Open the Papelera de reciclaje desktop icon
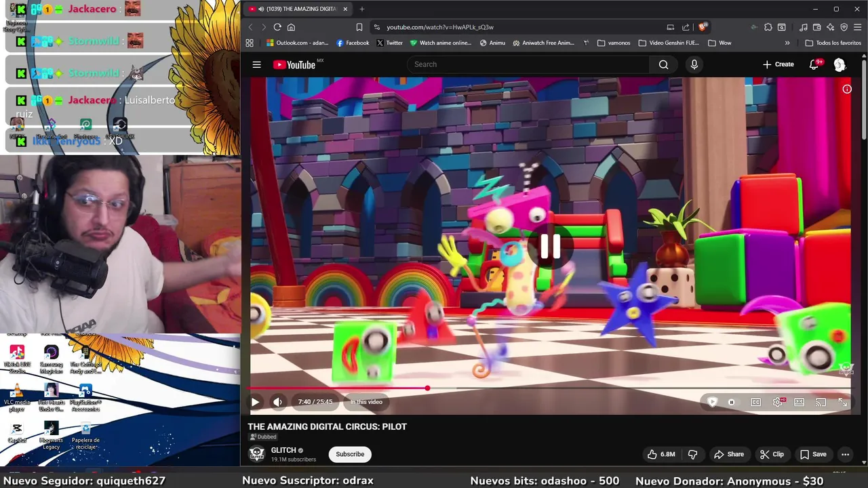 pyautogui.click(x=85, y=436)
